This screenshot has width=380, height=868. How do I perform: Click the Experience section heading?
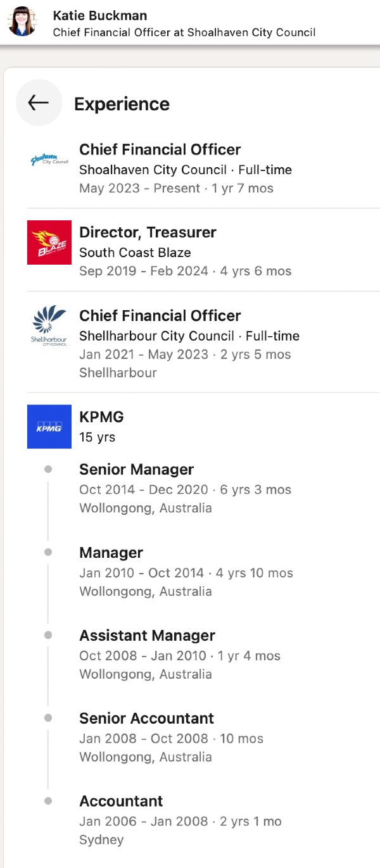122,104
